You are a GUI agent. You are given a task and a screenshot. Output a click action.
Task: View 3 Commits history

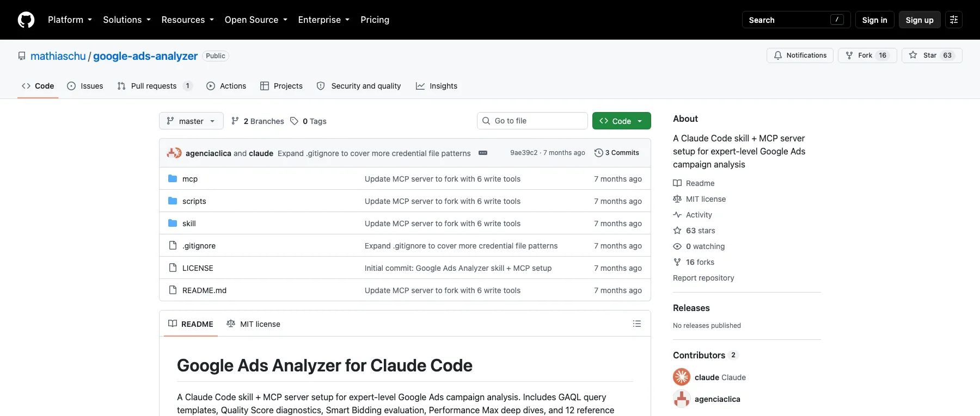pyautogui.click(x=617, y=153)
